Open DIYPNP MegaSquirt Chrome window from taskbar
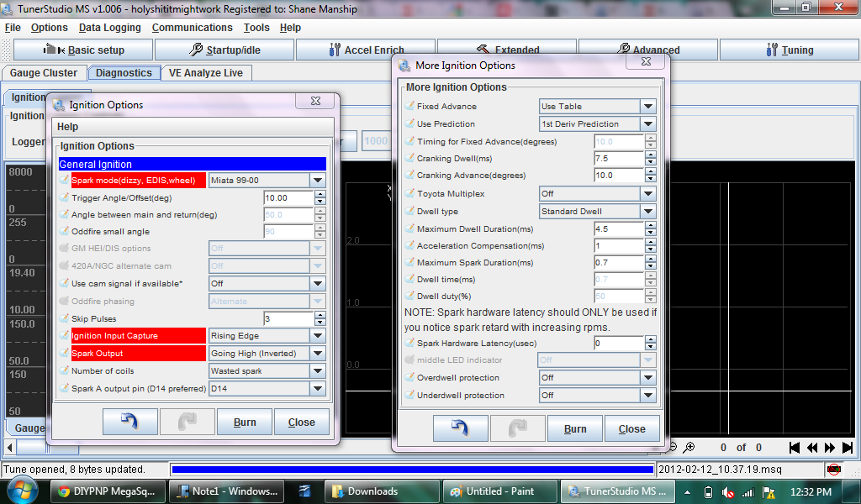 pyautogui.click(x=107, y=491)
